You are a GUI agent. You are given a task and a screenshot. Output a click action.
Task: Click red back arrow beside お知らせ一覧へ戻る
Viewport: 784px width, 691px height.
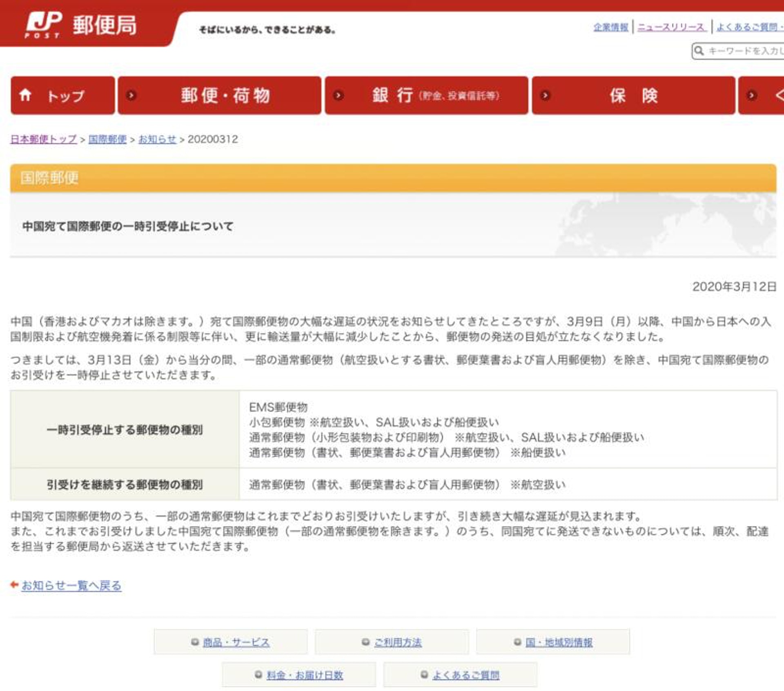(x=14, y=585)
